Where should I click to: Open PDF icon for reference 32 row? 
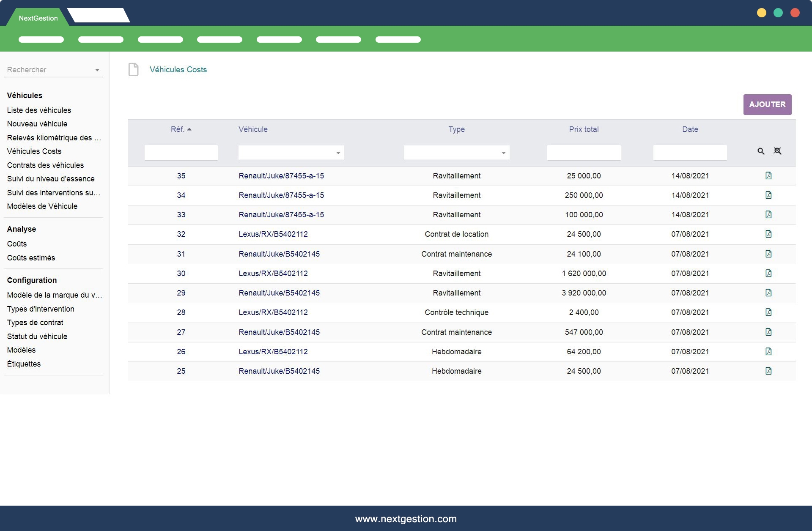768,234
